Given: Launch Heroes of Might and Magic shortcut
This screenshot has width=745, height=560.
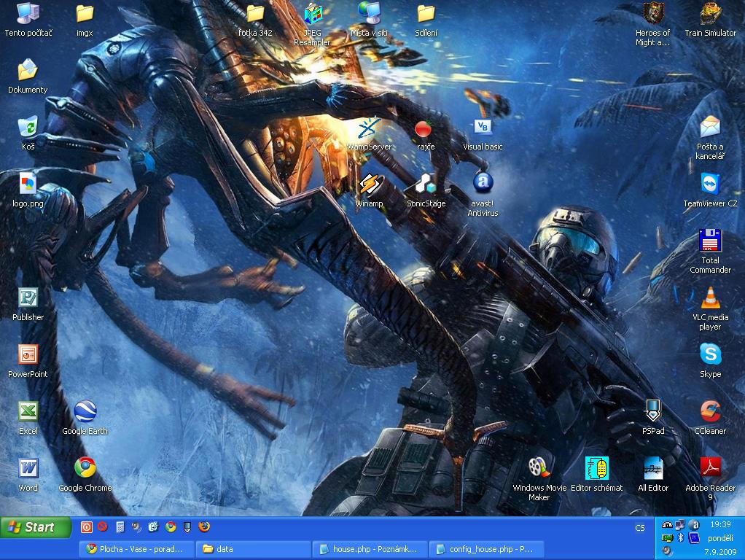Looking at the screenshot, I should (653, 24).
